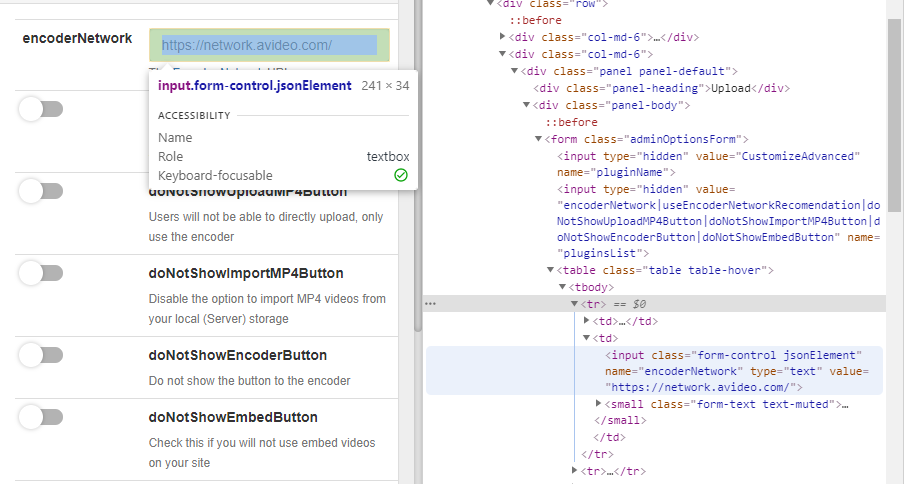Click the doNotShowEncoderButton heading text
This screenshot has height=484, width=904.
click(x=238, y=355)
